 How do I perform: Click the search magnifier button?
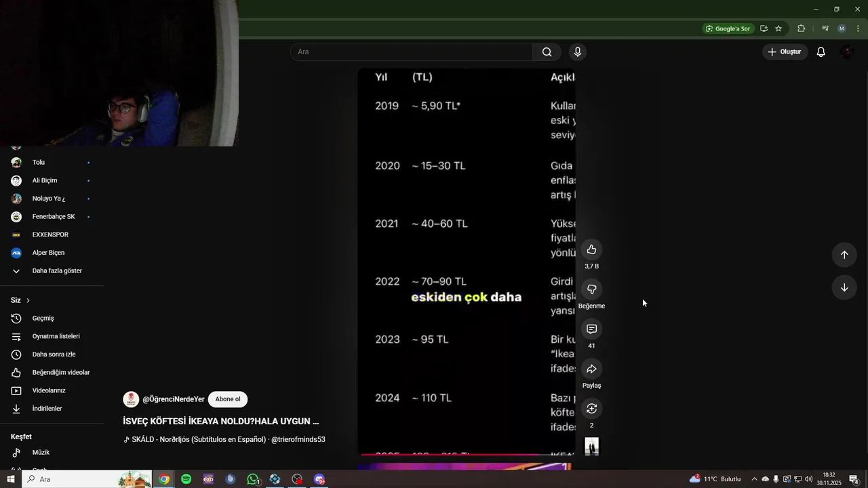(547, 52)
